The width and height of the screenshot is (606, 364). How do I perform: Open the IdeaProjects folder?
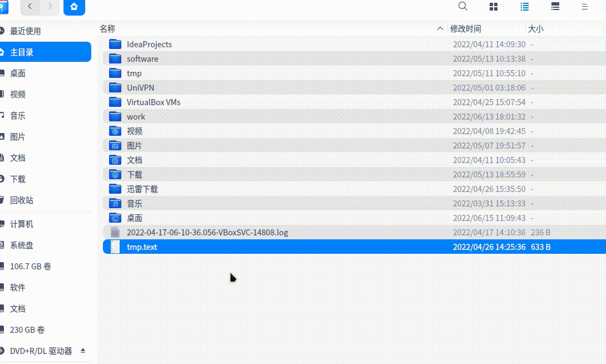coord(148,44)
